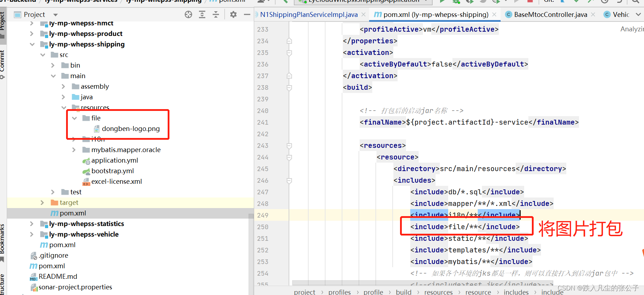This screenshot has height=295, width=644.
Task: Toggle fold marker at line 235 activation
Action: 289,53
